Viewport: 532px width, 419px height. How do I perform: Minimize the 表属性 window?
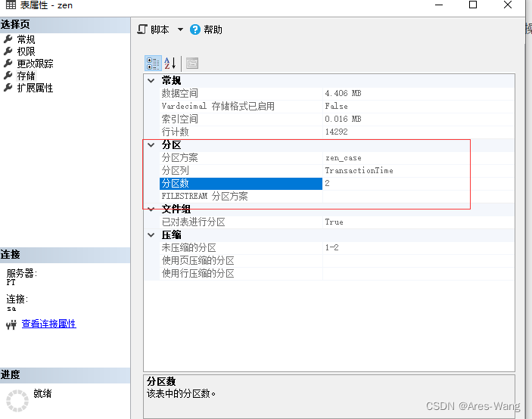point(439,5)
